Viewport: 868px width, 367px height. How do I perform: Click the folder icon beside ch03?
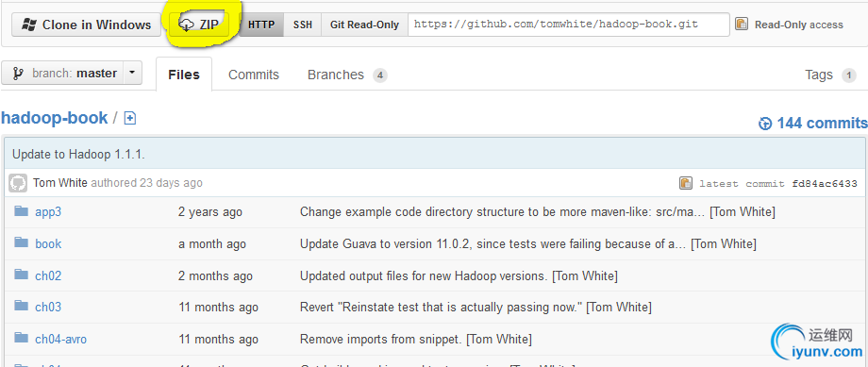[x=21, y=306]
